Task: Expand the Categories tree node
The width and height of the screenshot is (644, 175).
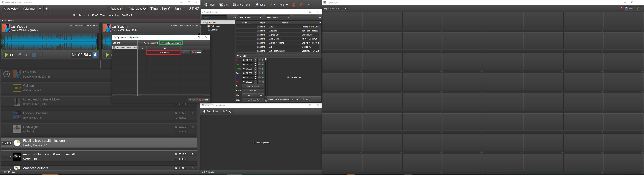Action: [205, 26]
